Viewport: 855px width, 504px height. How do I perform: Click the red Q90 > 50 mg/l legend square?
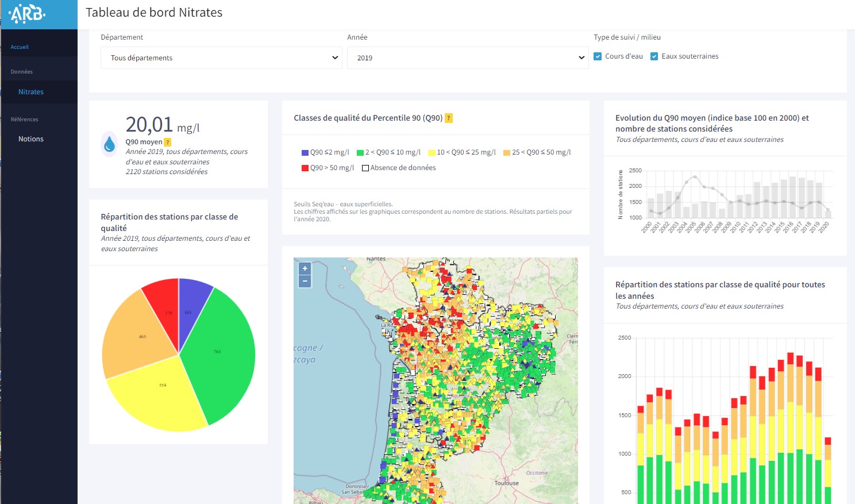pyautogui.click(x=305, y=168)
